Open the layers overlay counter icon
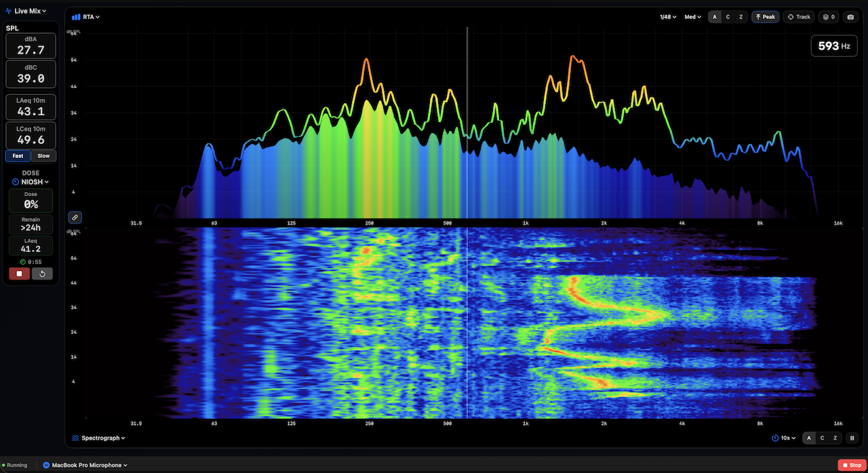868x473 pixels. click(x=829, y=17)
